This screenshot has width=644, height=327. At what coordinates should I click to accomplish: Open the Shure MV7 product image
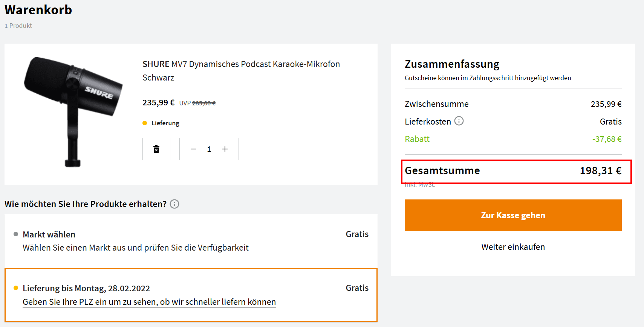73,112
